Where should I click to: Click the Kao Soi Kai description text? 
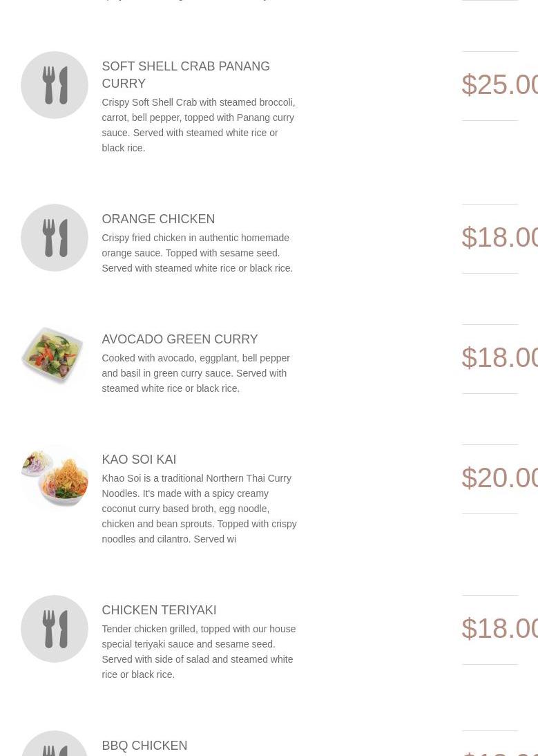[x=199, y=509]
